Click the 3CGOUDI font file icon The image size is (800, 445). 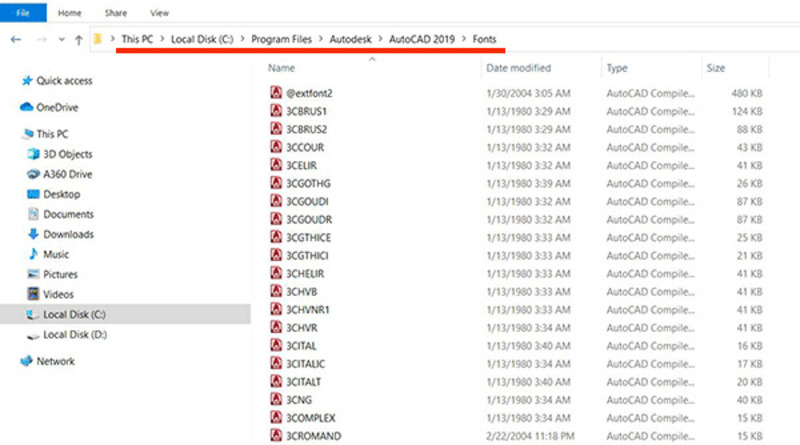276,200
